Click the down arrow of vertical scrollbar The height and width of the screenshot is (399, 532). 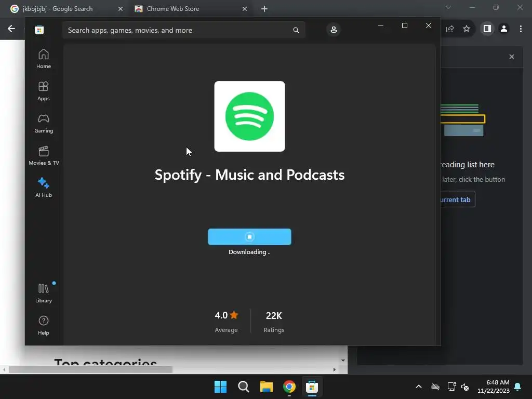[x=343, y=361]
